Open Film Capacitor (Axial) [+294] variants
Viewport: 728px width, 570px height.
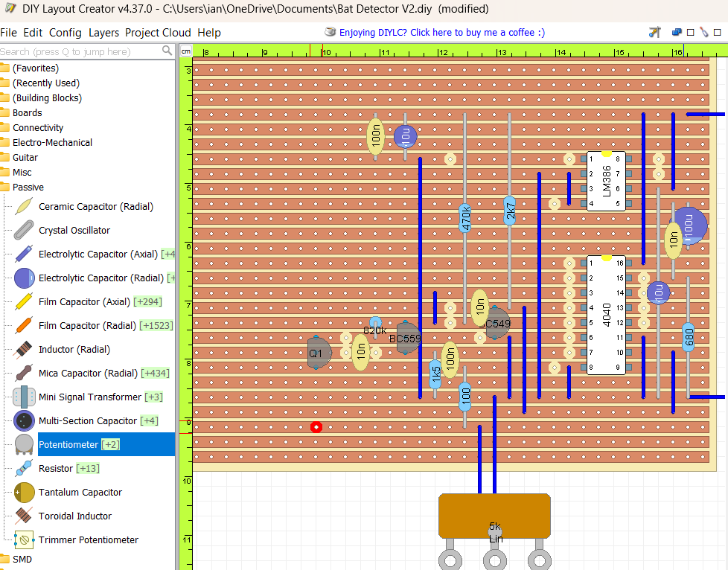click(x=147, y=301)
